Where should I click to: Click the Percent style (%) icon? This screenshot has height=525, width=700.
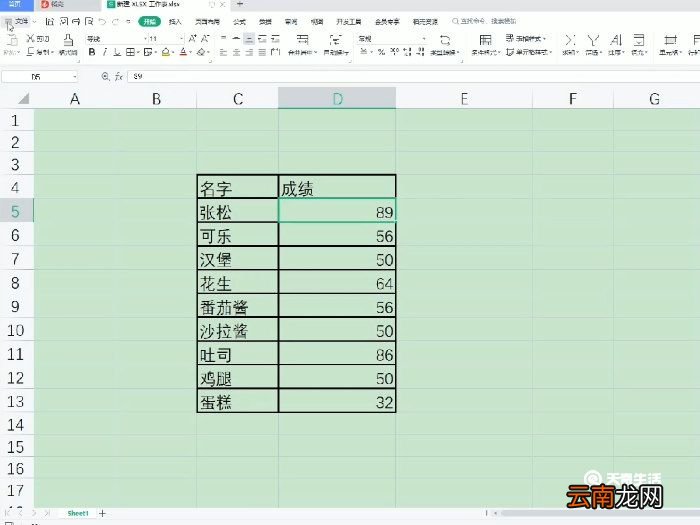click(381, 52)
